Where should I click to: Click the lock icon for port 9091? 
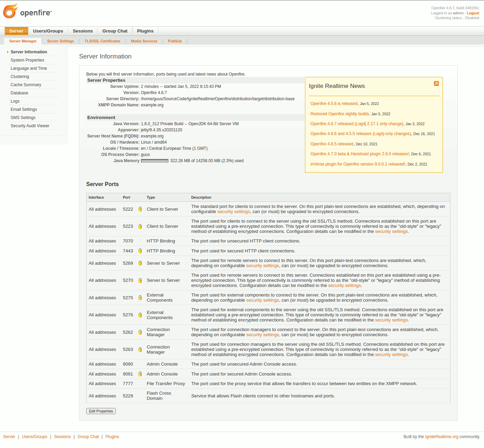coord(140,374)
